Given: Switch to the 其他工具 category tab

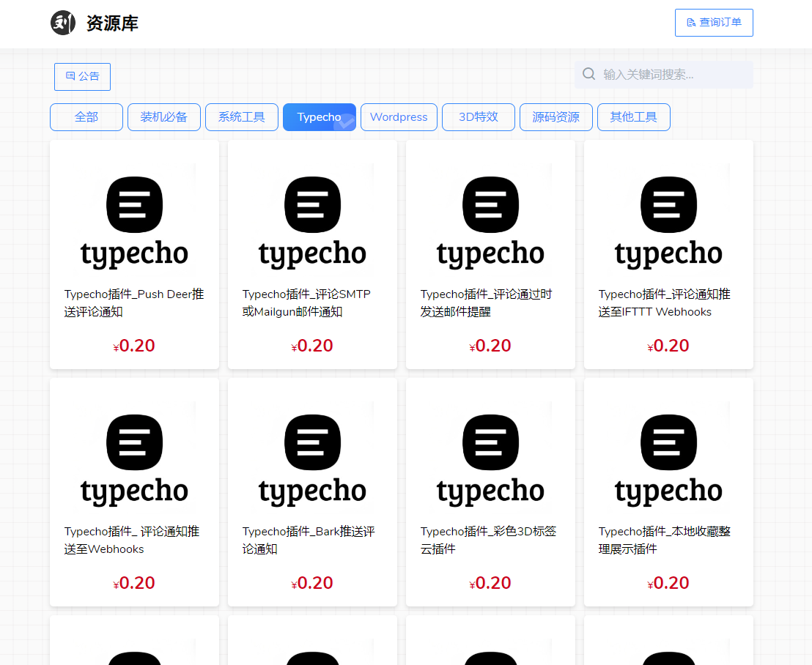Looking at the screenshot, I should click(x=633, y=117).
